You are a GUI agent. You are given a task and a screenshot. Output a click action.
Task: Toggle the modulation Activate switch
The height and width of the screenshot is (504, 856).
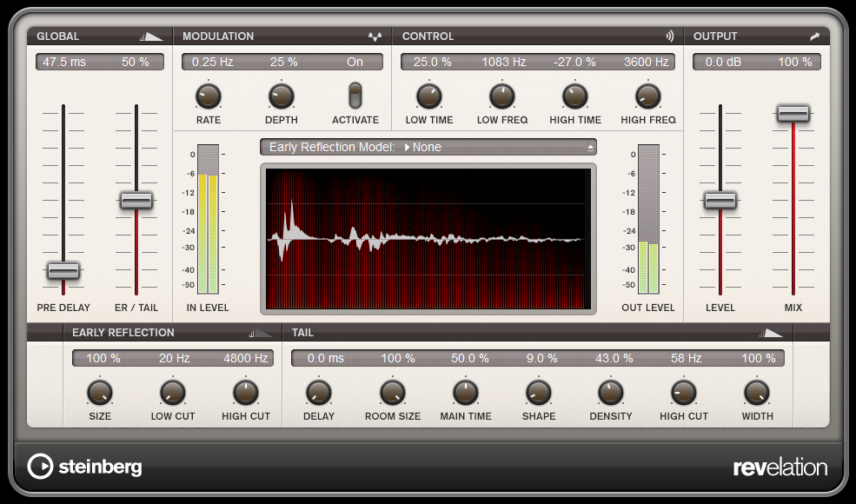point(355,96)
